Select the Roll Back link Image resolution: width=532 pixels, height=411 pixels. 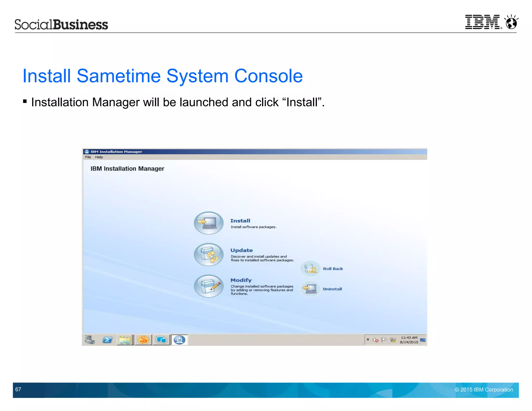[x=333, y=269]
